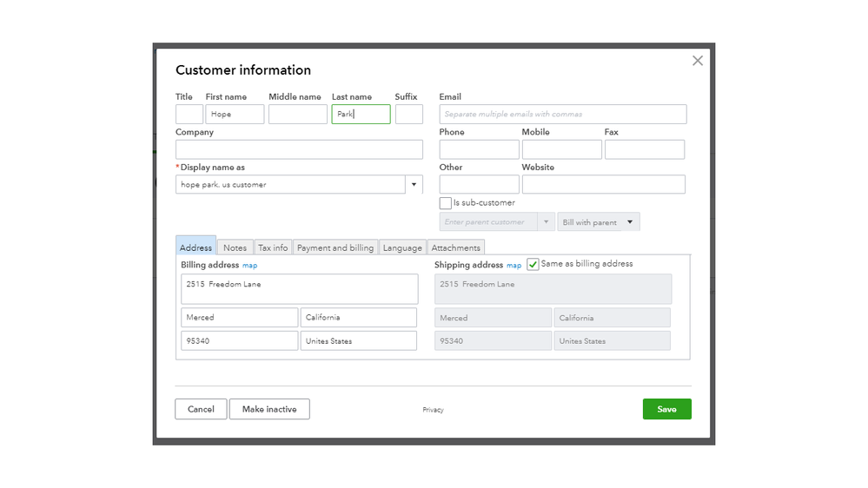Open the Tax info tab

273,247
